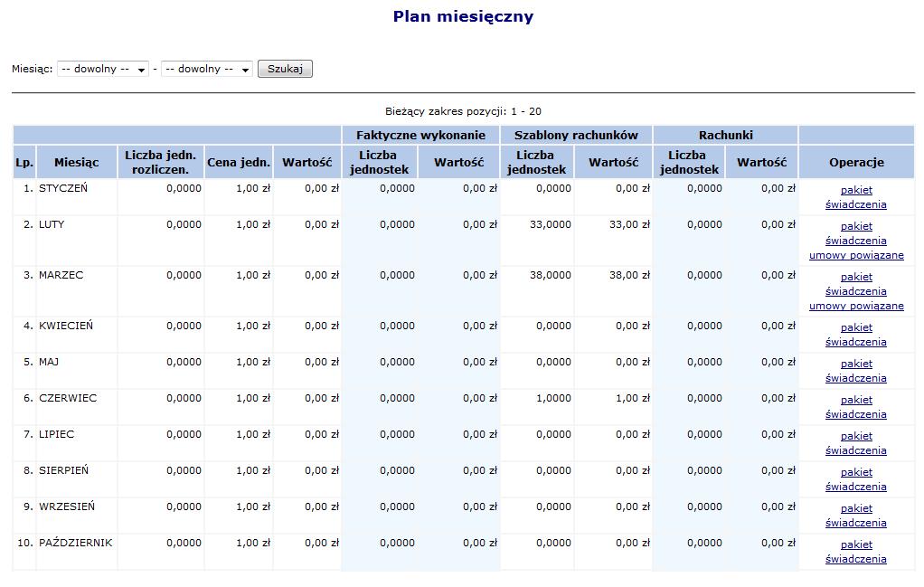Open świadczenia link for LIPIEC
Viewport: 924px width, 587px height.
pyautogui.click(x=855, y=450)
